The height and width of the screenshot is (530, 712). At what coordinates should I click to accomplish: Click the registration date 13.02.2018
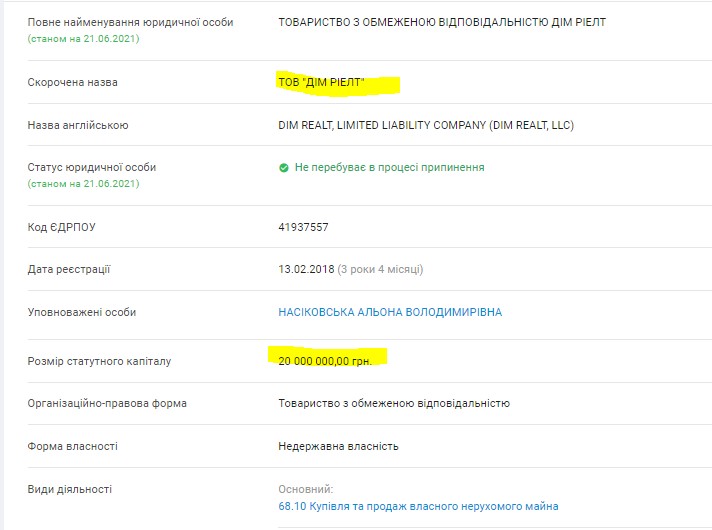pyautogui.click(x=307, y=269)
